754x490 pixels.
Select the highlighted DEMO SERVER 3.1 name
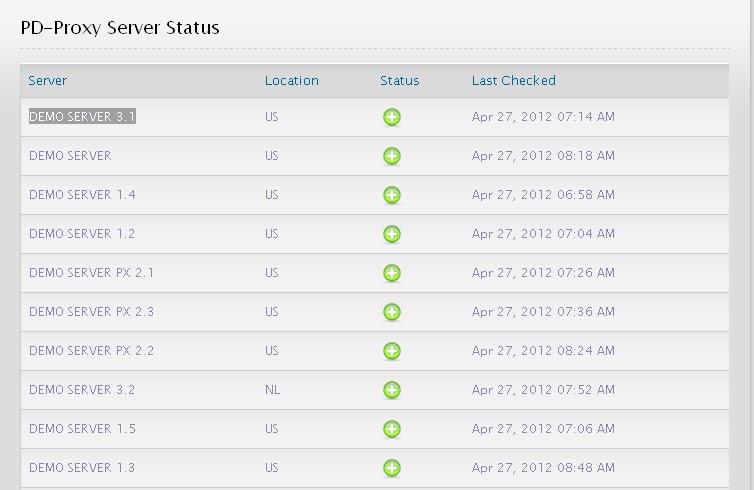coord(82,116)
